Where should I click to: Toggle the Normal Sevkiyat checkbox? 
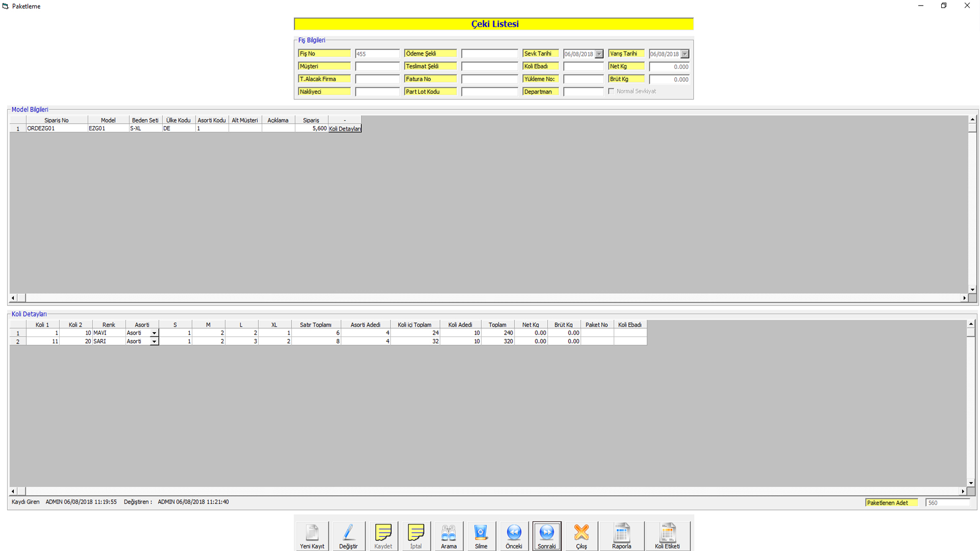(x=611, y=91)
